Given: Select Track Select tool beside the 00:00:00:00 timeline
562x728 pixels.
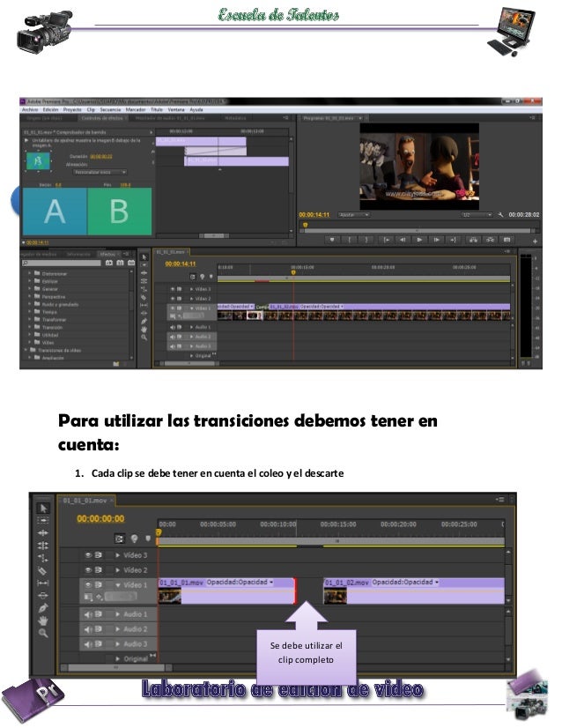Looking at the screenshot, I should tap(43, 521).
